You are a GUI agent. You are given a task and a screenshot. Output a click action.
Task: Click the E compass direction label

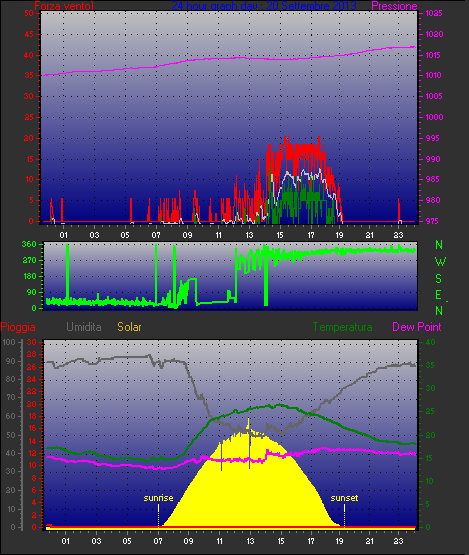(x=438, y=295)
